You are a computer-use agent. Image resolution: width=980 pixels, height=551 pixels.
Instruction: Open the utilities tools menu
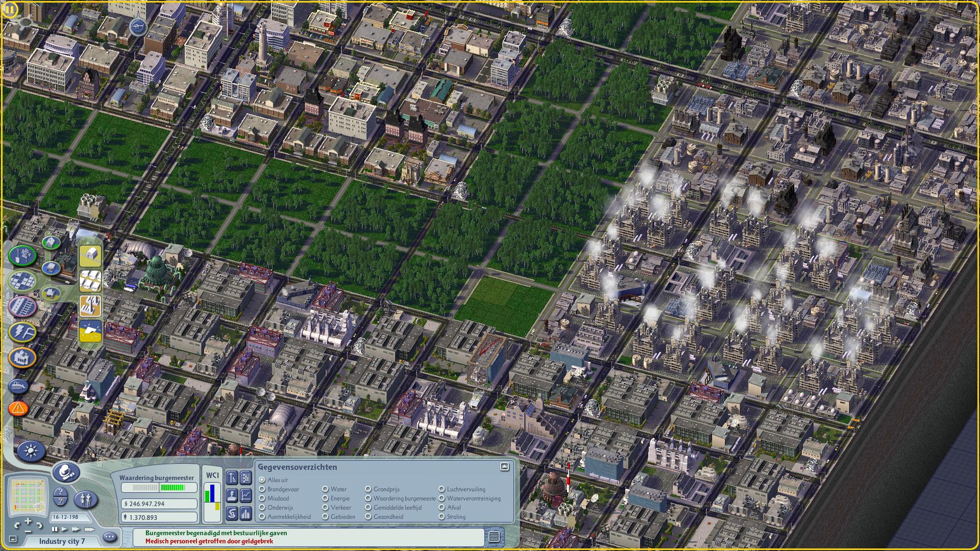point(22,332)
